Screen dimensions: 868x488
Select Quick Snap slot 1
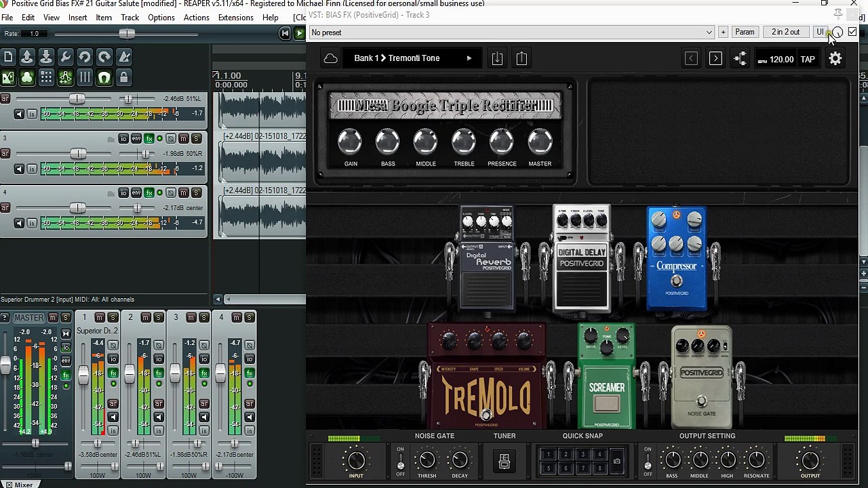[x=549, y=455]
